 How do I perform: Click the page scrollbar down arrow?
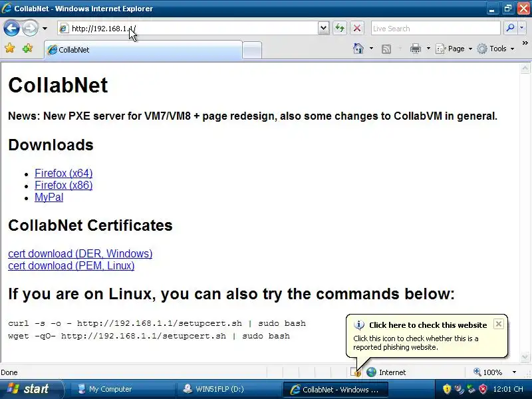(x=525, y=356)
